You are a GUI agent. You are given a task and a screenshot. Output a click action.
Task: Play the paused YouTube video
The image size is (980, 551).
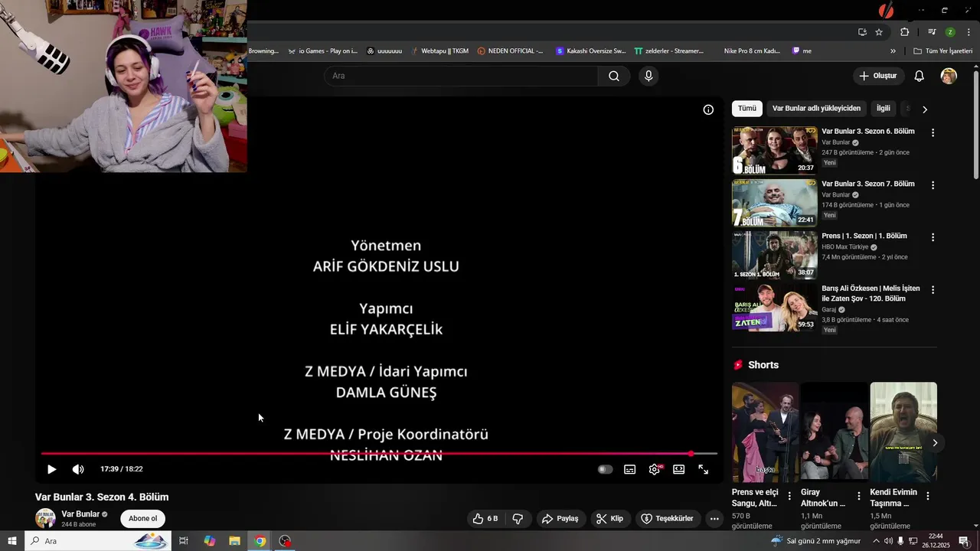coord(51,469)
